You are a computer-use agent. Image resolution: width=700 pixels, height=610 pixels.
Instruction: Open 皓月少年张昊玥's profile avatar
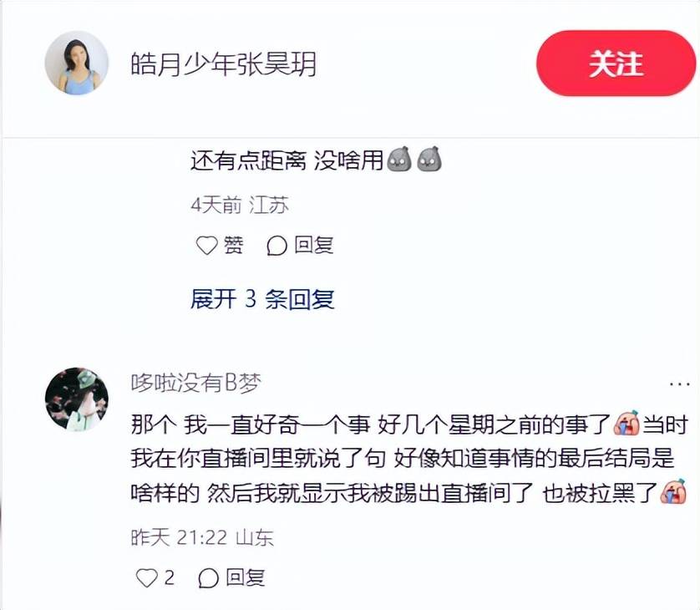[77, 63]
